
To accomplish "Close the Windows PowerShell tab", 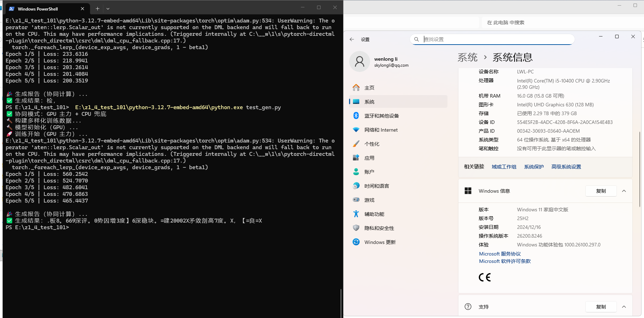I will (x=82, y=9).
